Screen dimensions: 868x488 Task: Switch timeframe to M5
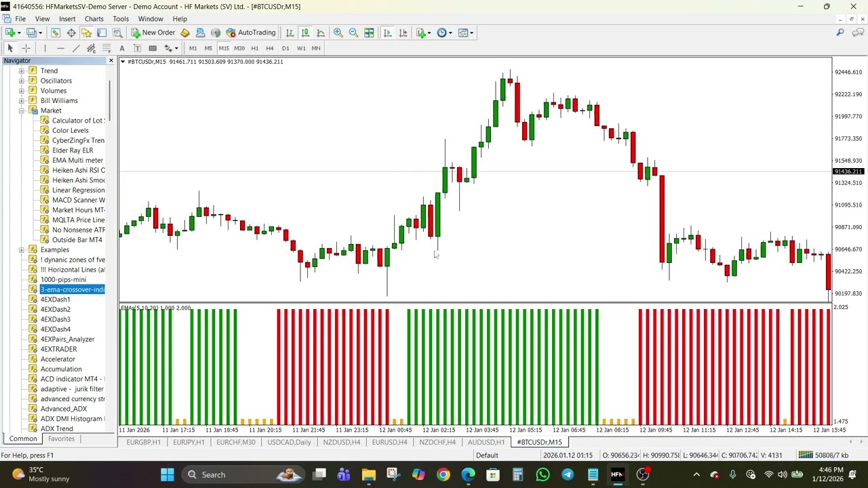point(208,48)
